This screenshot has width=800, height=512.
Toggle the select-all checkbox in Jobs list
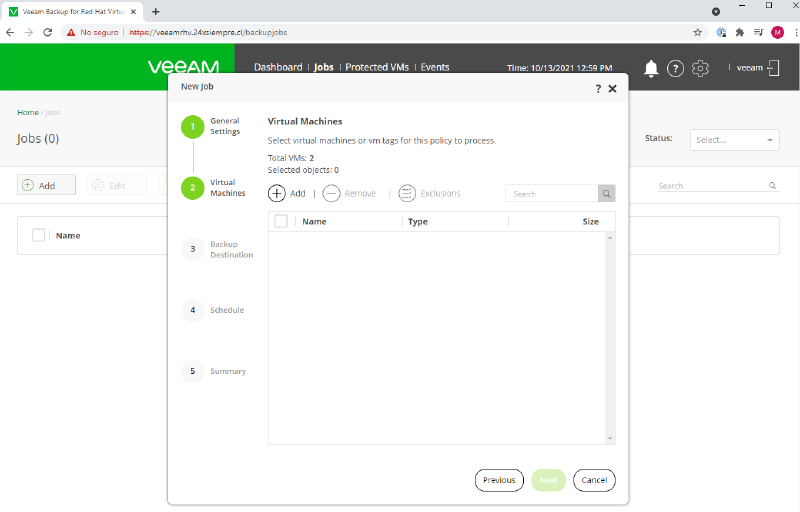tap(38, 235)
